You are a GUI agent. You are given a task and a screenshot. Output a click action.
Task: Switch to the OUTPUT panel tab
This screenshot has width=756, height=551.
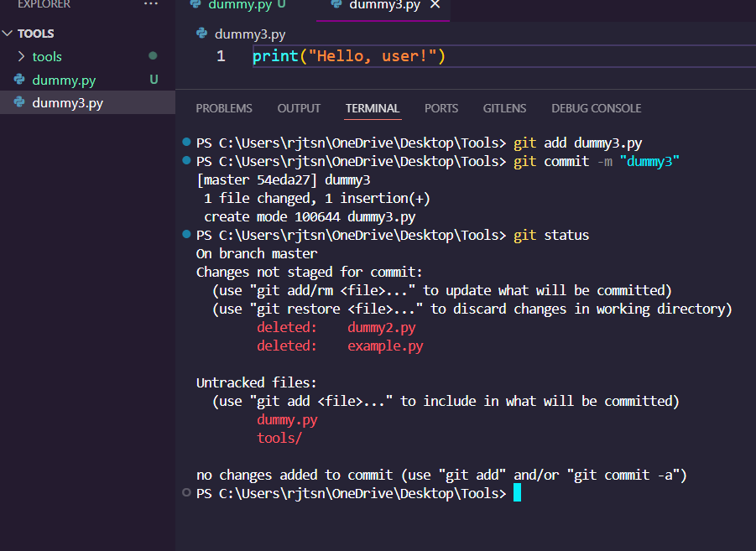299,108
